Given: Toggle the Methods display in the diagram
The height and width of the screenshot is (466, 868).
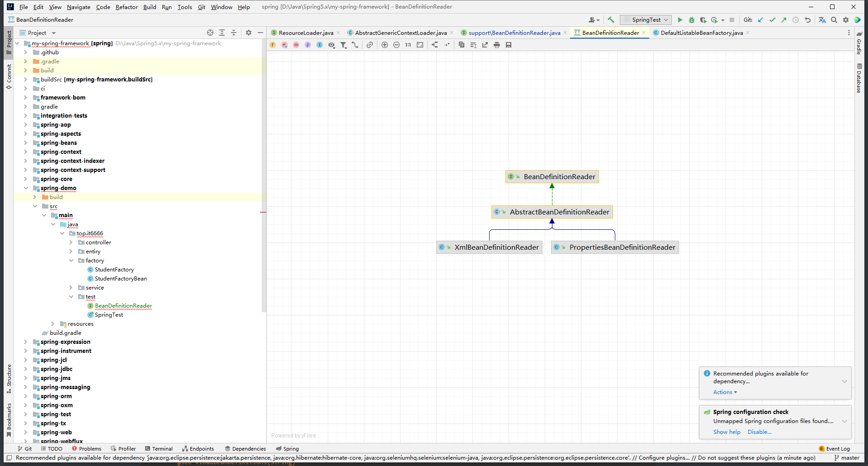Looking at the screenshot, I should (296, 45).
